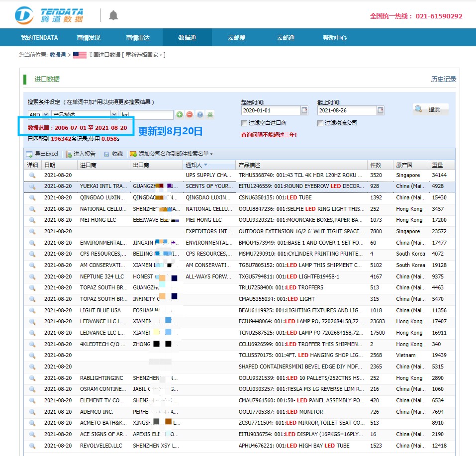Sort by the 原产国 column header
This screenshot has height=456, width=476.
point(411,165)
